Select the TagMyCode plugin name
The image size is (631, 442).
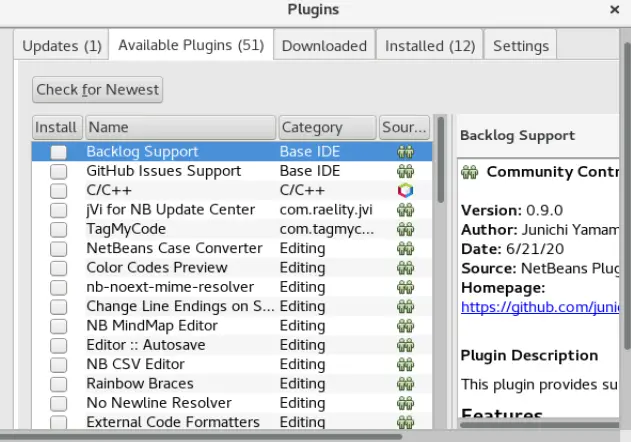pyautogui.click(x=126, y=229)
